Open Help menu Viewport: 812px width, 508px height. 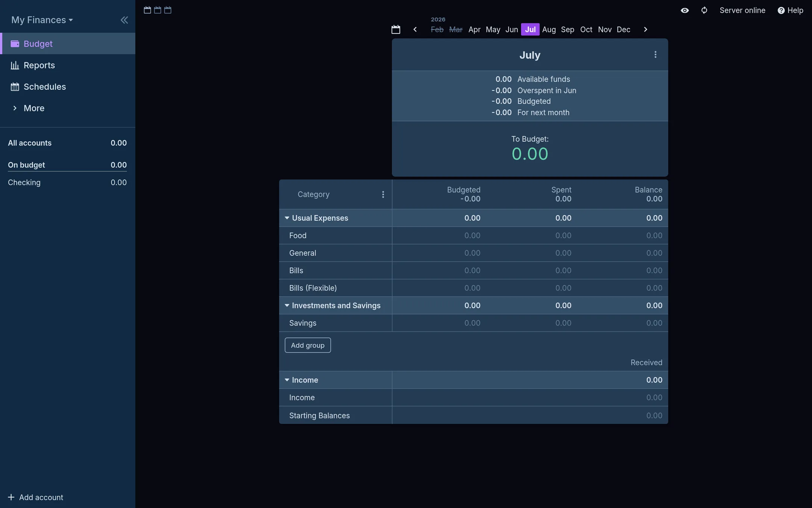pos(790,11)
